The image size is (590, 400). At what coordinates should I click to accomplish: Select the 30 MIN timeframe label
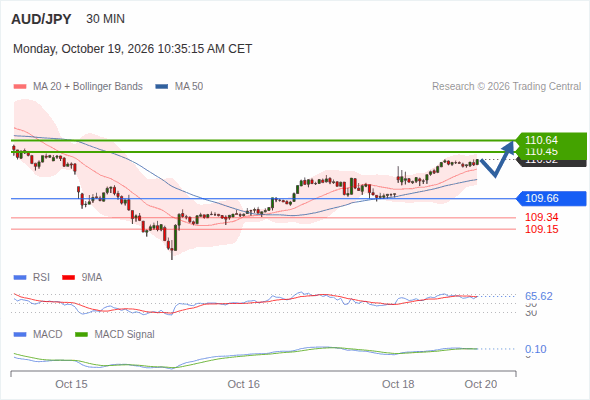[105, 19]
